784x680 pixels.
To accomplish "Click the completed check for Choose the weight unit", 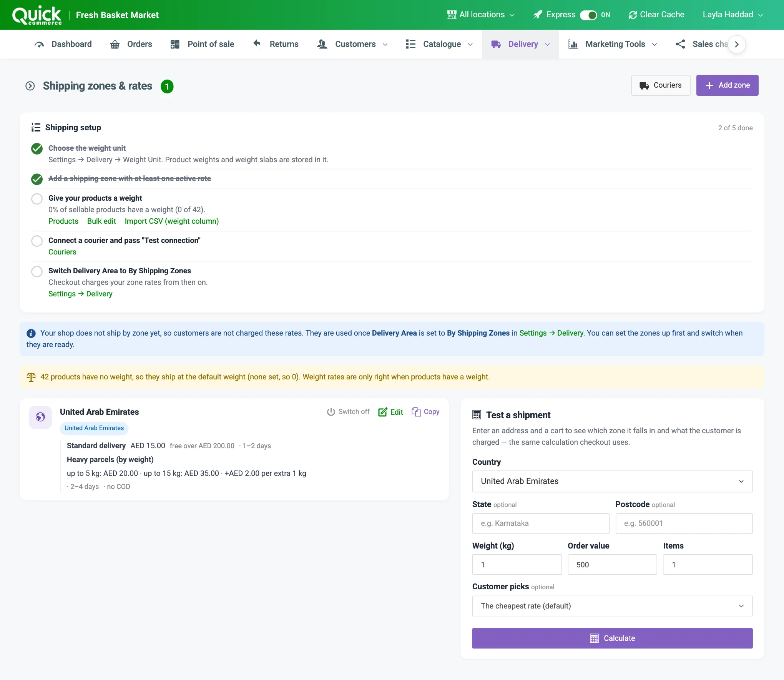I will point(37,148).
